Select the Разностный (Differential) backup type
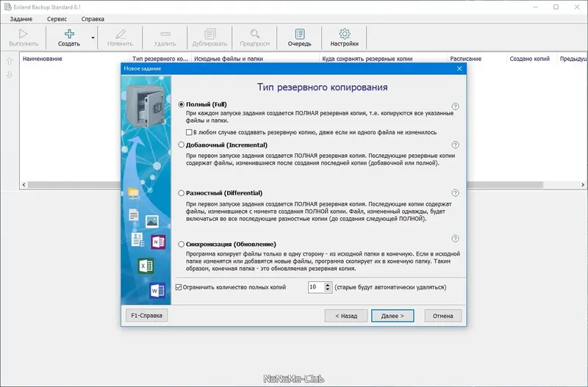Image resolution: width=588 pixels, height=387 pixels. click(181, 193)
